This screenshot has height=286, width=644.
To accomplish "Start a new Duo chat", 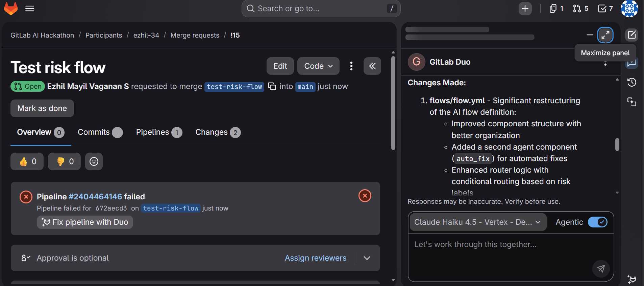I will point(631,35).
